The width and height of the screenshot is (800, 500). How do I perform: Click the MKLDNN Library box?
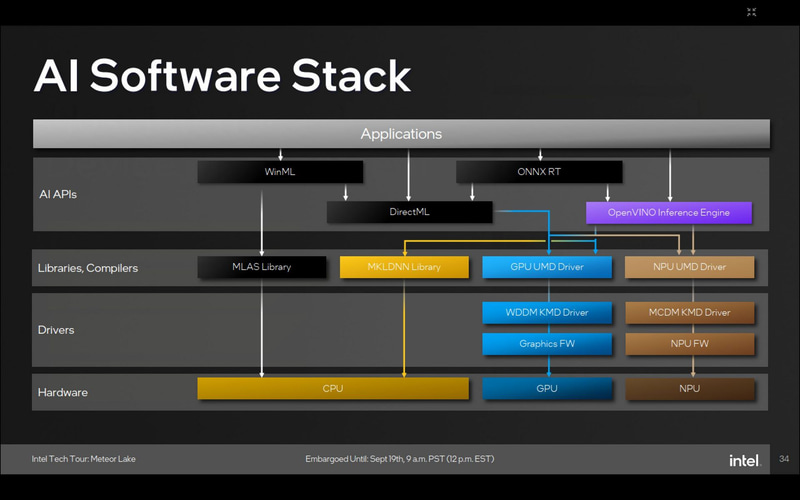click(x=404, y=267)
